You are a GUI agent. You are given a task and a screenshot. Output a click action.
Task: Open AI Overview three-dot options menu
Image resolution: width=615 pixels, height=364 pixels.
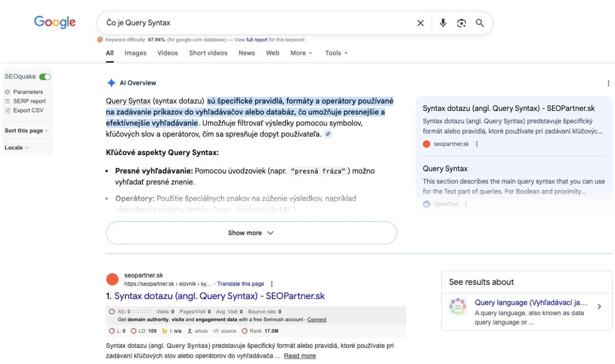point(608,83)
